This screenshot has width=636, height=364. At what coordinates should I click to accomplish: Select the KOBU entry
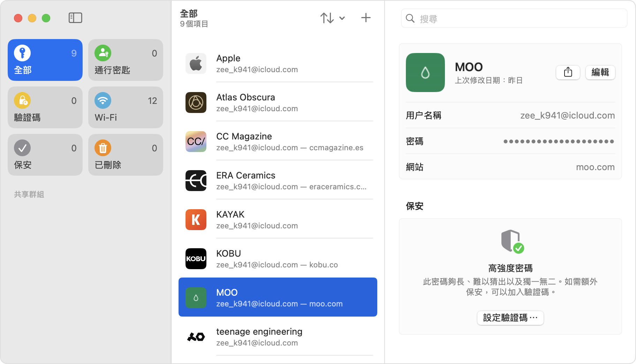[x=278, y=259]
